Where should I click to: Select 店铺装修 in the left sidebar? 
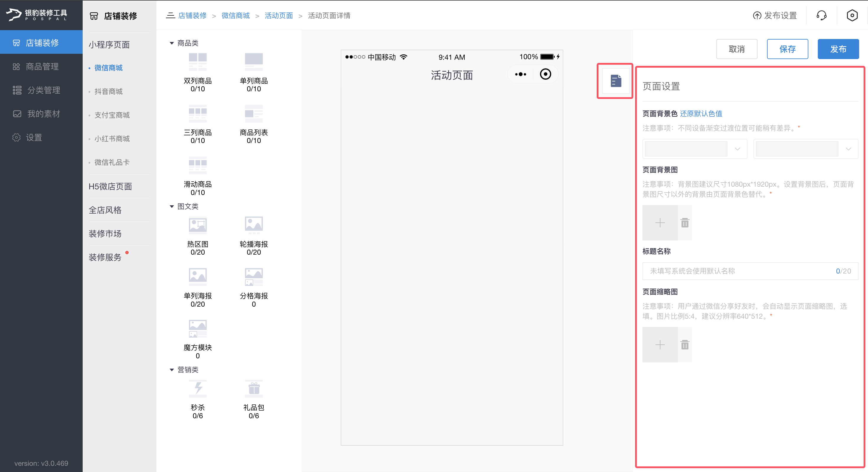coord(41,43)
